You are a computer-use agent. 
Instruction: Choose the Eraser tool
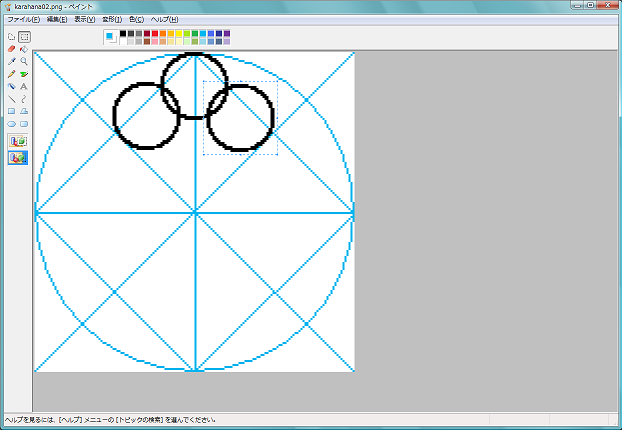(x=12, y=49)
